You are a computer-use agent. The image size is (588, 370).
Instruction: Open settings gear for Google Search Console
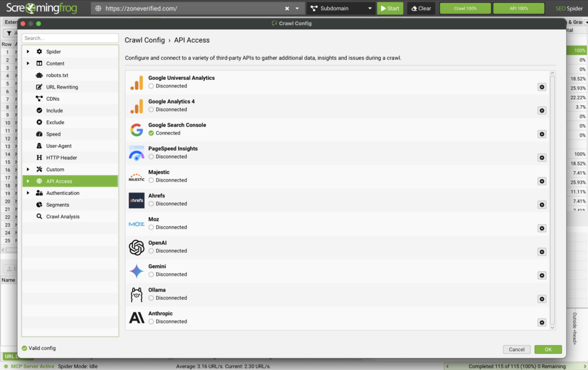tap(541, 134)
